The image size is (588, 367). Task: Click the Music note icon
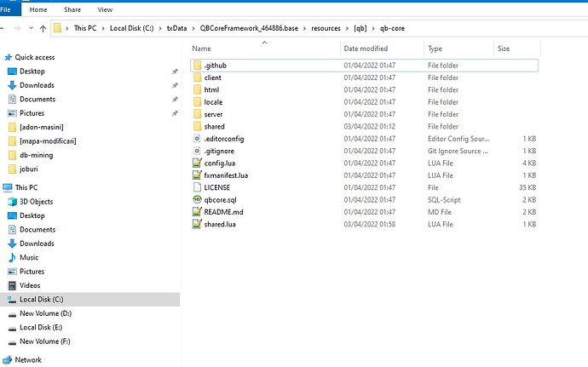click(x=13, y=257)
